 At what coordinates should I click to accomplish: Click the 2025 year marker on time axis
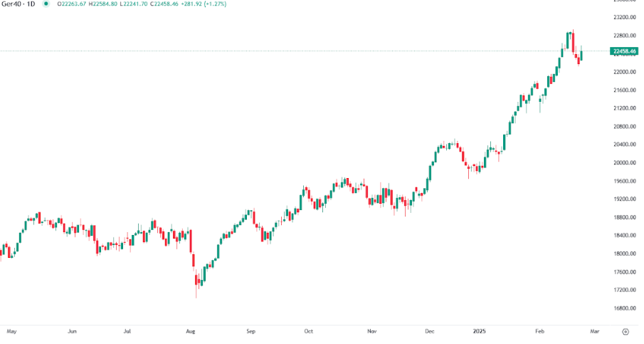[480, 332]
